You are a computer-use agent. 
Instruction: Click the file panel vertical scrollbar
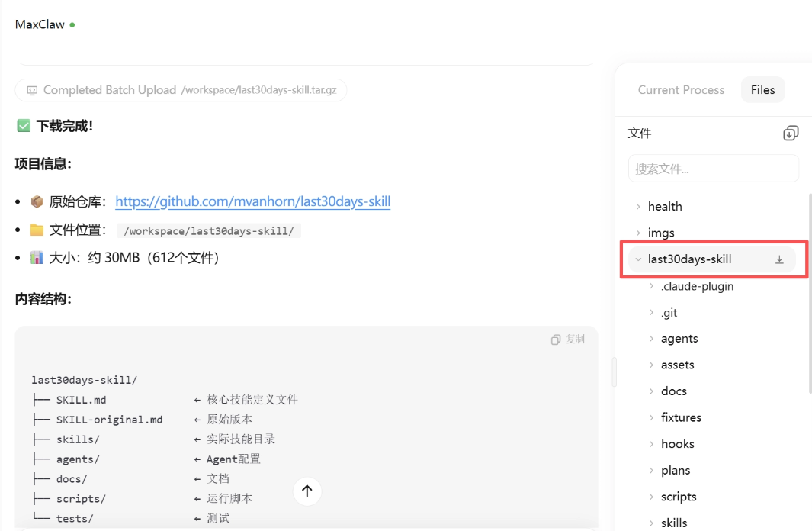coord(809,290)
